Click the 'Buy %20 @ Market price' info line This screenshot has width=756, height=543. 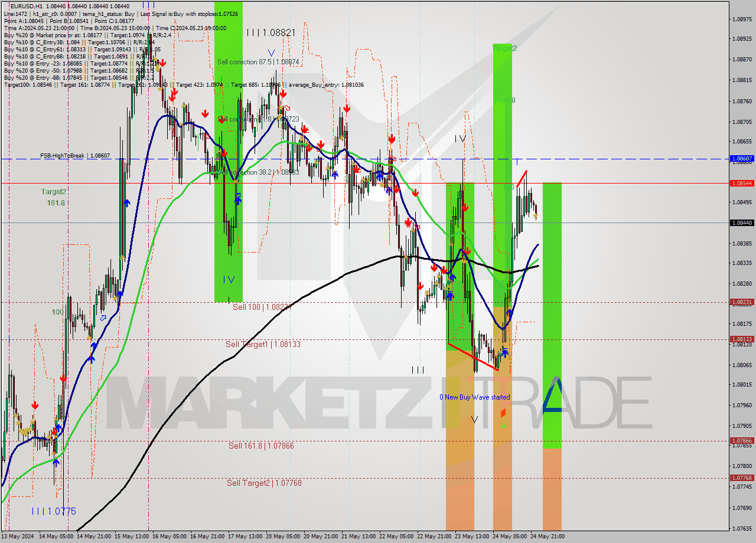87,35
